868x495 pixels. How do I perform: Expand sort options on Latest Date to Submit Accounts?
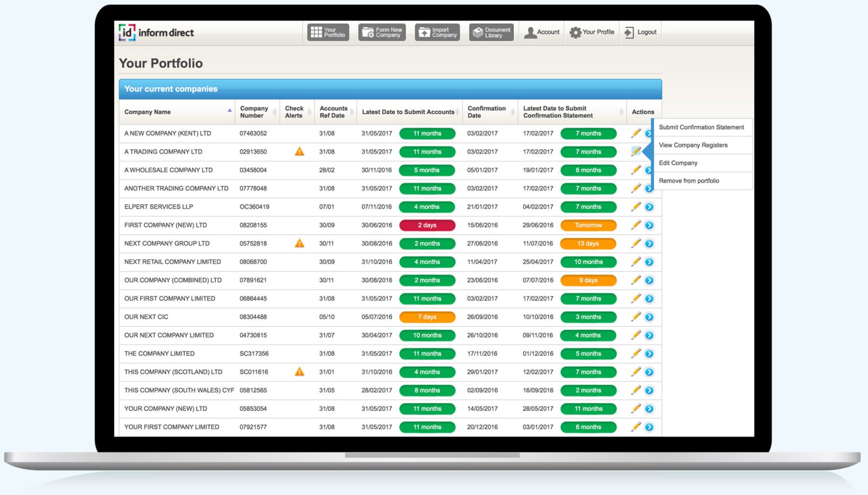pos(457,112)
